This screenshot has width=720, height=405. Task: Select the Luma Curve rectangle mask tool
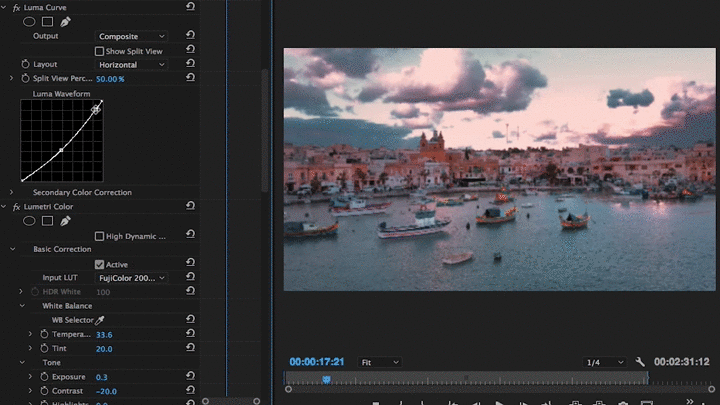[46, 21]
